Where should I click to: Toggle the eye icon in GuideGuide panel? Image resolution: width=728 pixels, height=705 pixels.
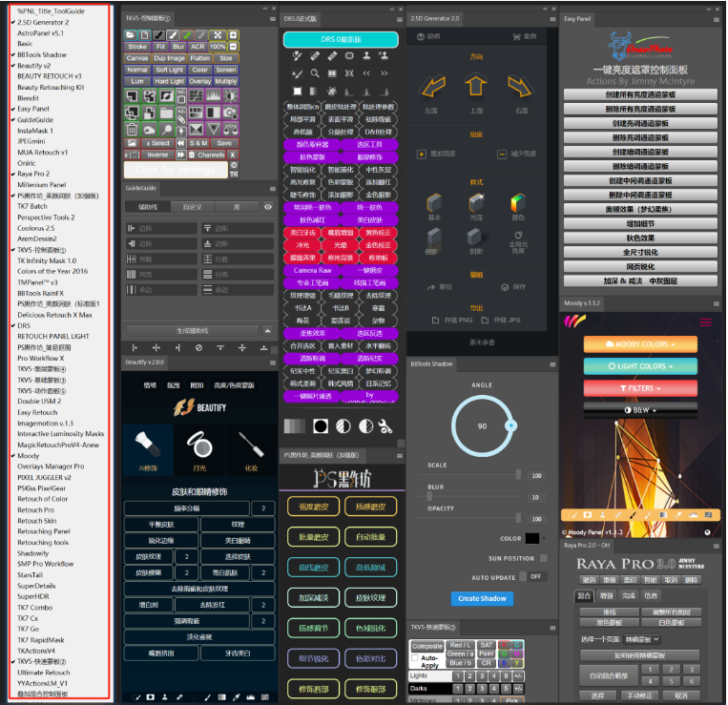tap(268, 207)
